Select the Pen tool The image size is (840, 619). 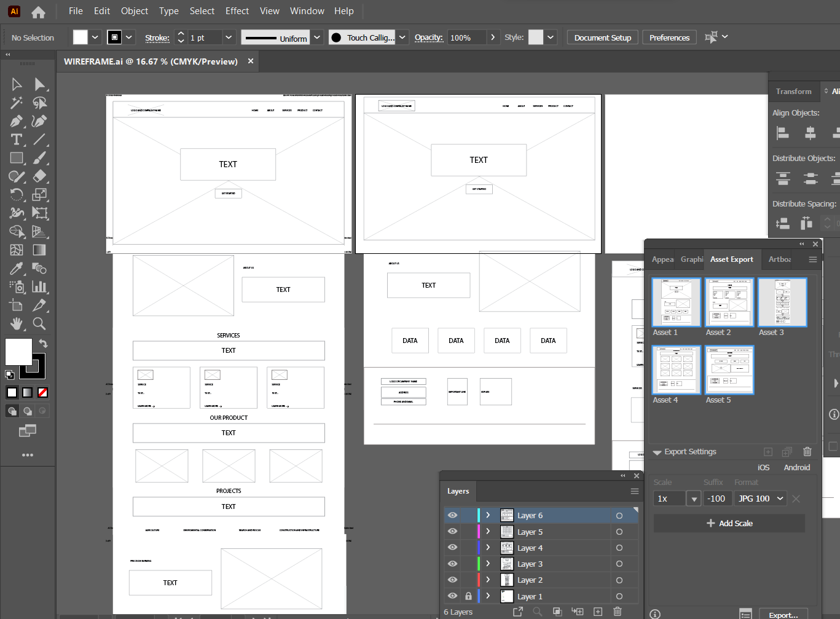[x=17, y=121]
